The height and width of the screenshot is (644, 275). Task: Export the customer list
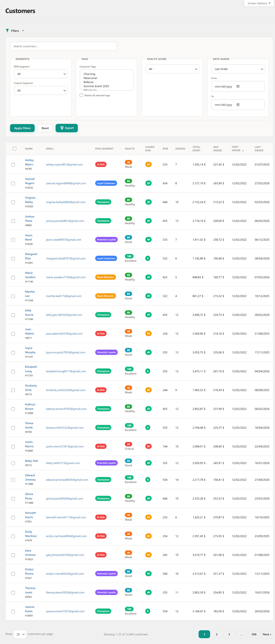(67, 128)
